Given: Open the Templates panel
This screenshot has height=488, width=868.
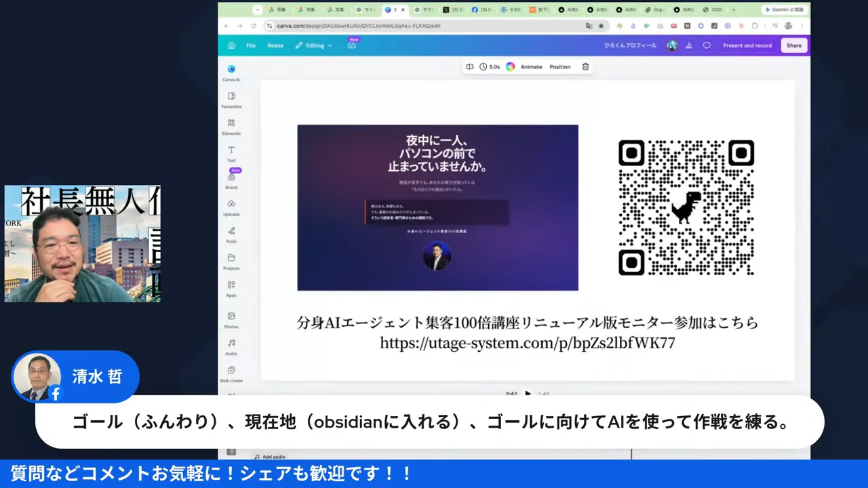Looking at the screenshot, I should tap(231, 100).
